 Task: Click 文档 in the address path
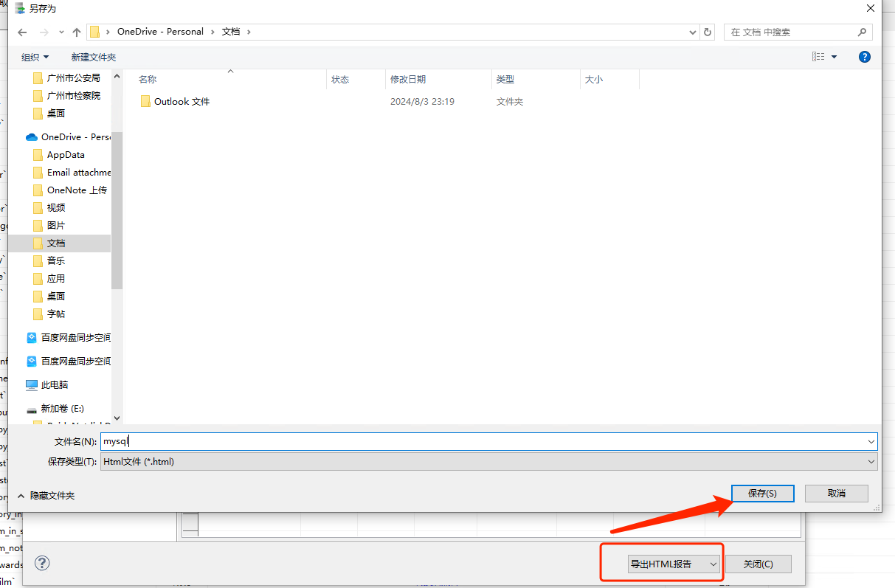tap(231, 32)
